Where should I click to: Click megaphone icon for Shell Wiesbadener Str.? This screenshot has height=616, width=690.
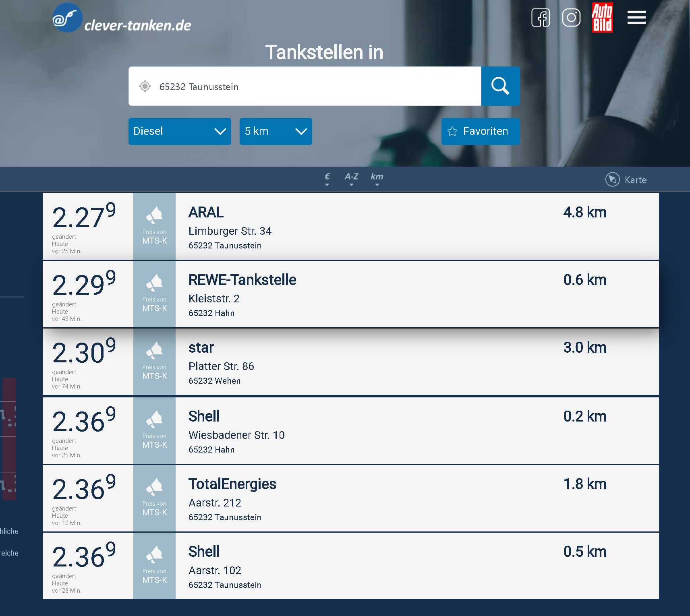click(154, 420)
